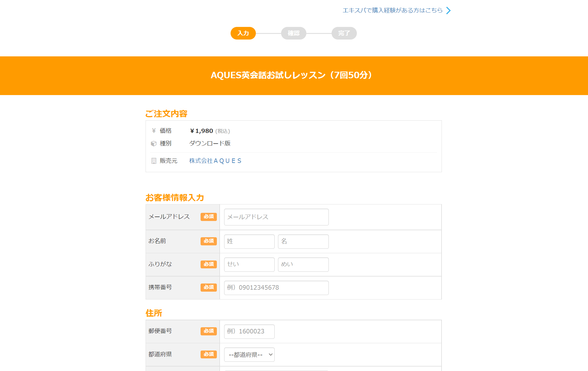Image resolution: width=588 pixels, height=371 pixels.
Task: Select the 入力 step indicator
Action: pyautogui.click(x=243, y=33)
